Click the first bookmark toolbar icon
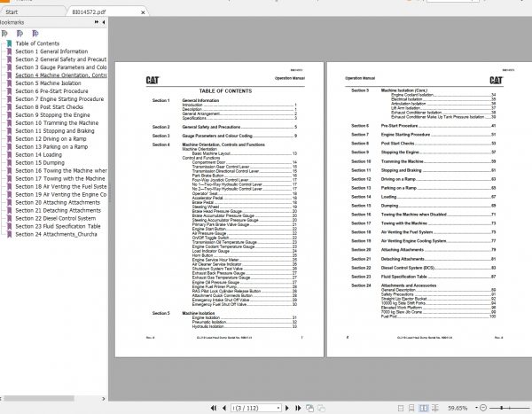This screenshot has width=532, height=414. pos(4,34)
